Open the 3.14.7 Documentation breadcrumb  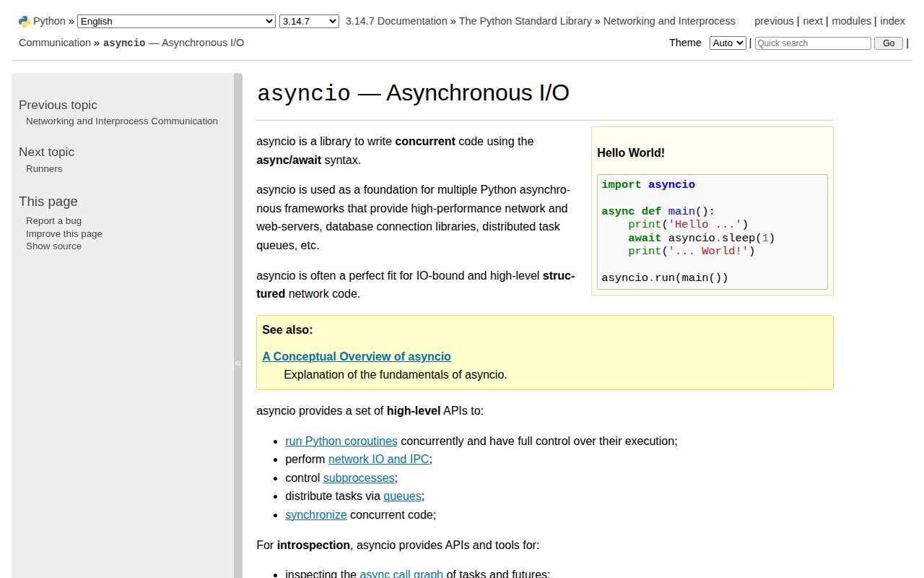(x=396, y=21)
